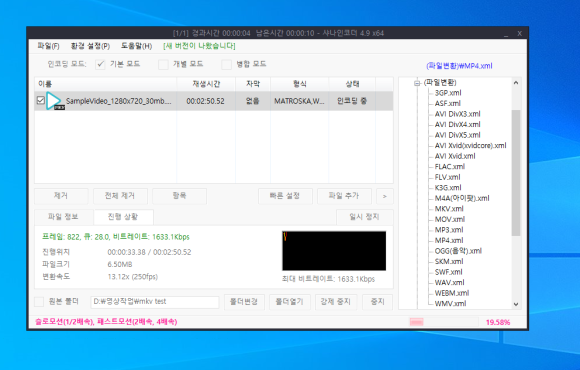Click the 형식 column header
This screenshot has height=370, width=580.
tap(300, 84)
